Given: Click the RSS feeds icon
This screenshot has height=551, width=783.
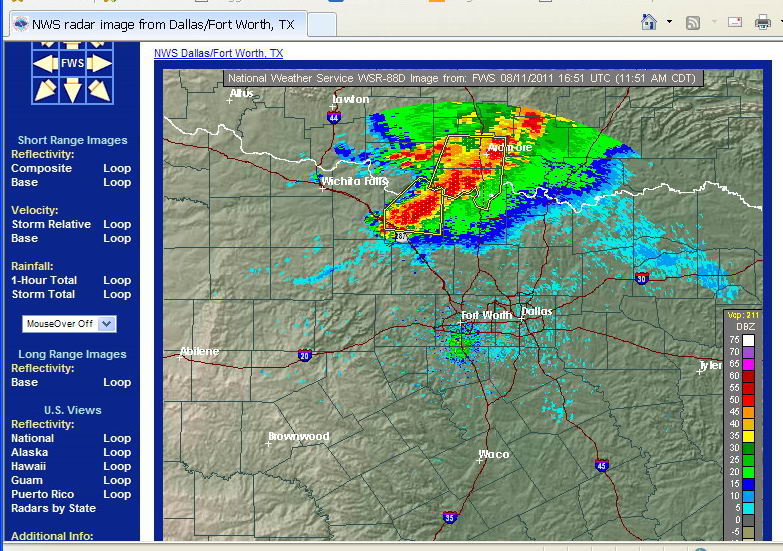Looking at the screenshot, I should (693, 22).
